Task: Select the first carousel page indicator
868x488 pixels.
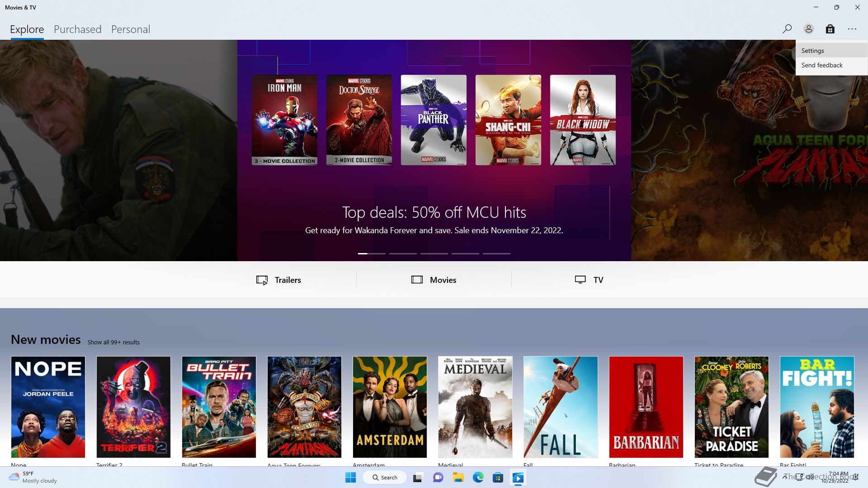Action: pos(372,253)
